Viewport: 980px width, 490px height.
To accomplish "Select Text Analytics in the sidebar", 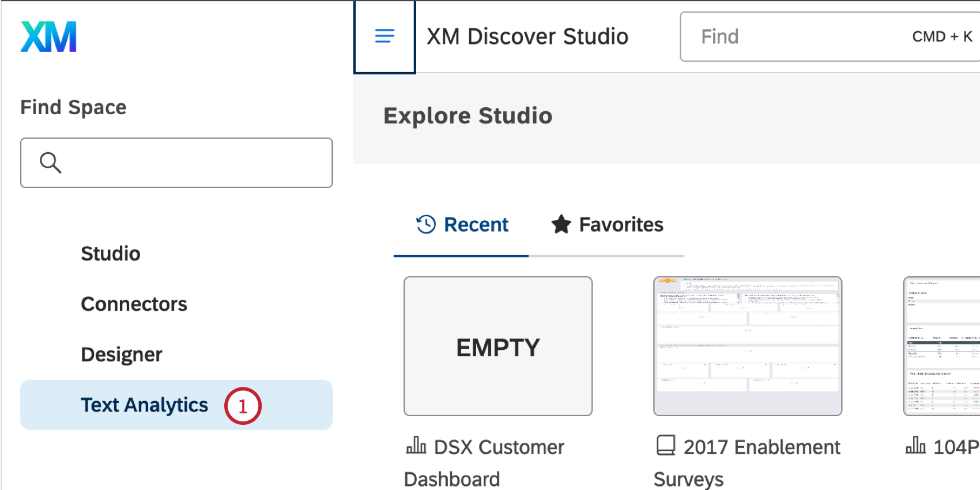I will pos(144,405).
